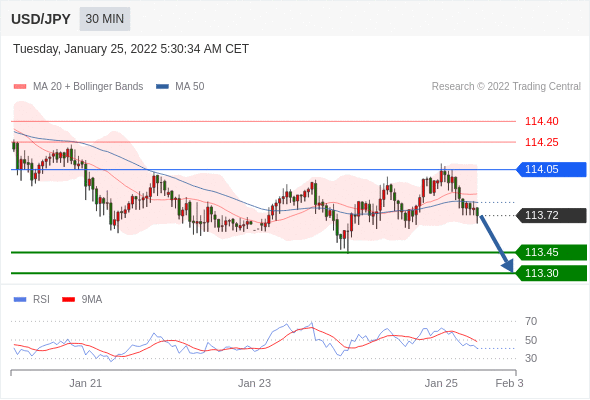Image resolution: width=590 pixels, height=400 pixels.
Task: Click the Jan 21 date axis label
Action: click(x=85, y=383)
